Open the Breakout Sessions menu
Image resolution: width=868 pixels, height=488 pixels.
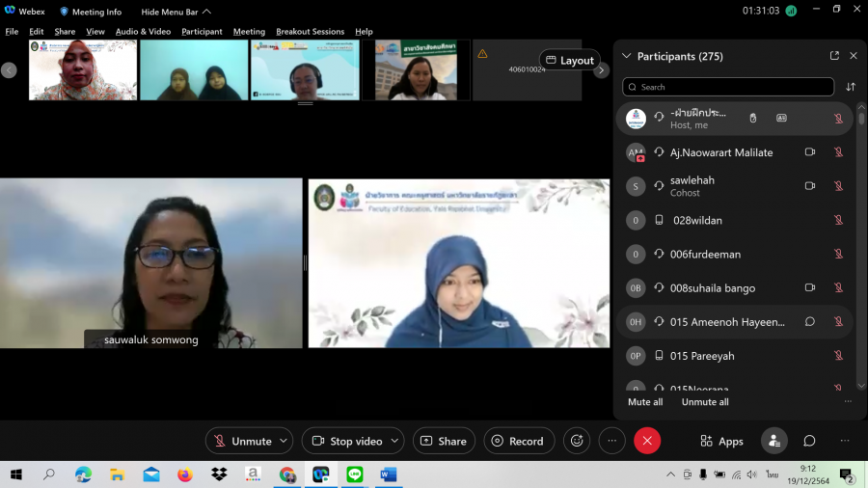tap(310, 32)
